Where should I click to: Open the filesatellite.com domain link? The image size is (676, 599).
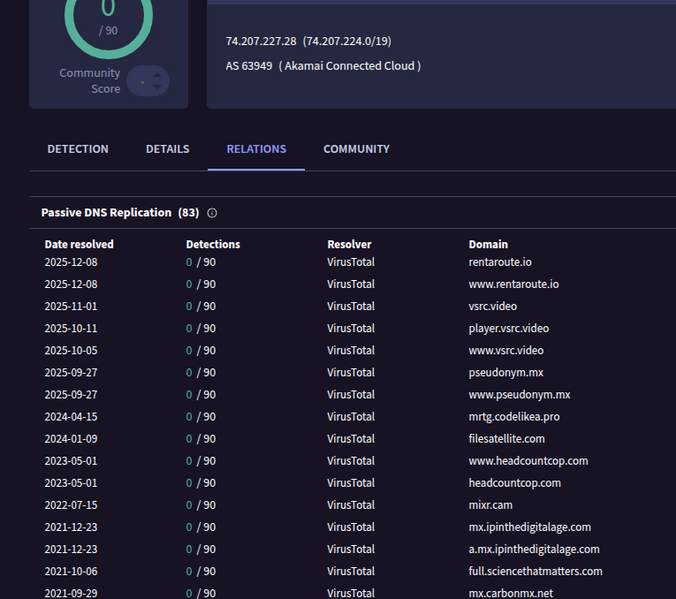point(507,439)
